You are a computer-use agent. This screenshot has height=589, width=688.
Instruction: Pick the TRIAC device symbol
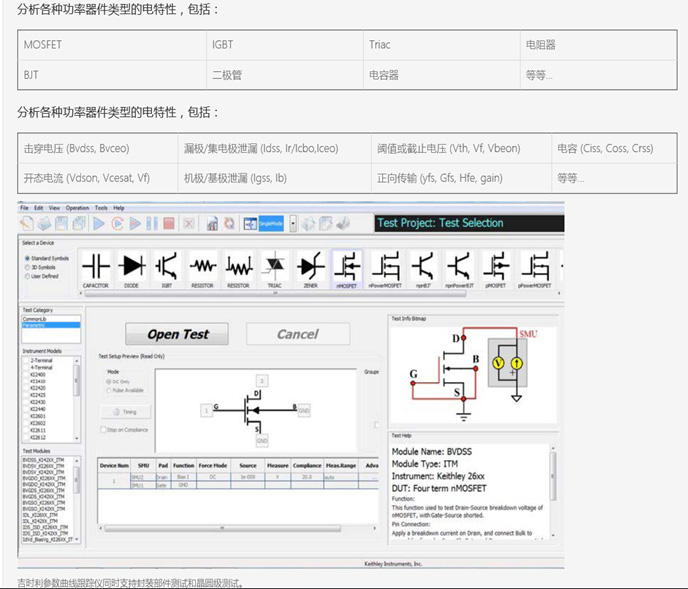click(x=274, y=266)
